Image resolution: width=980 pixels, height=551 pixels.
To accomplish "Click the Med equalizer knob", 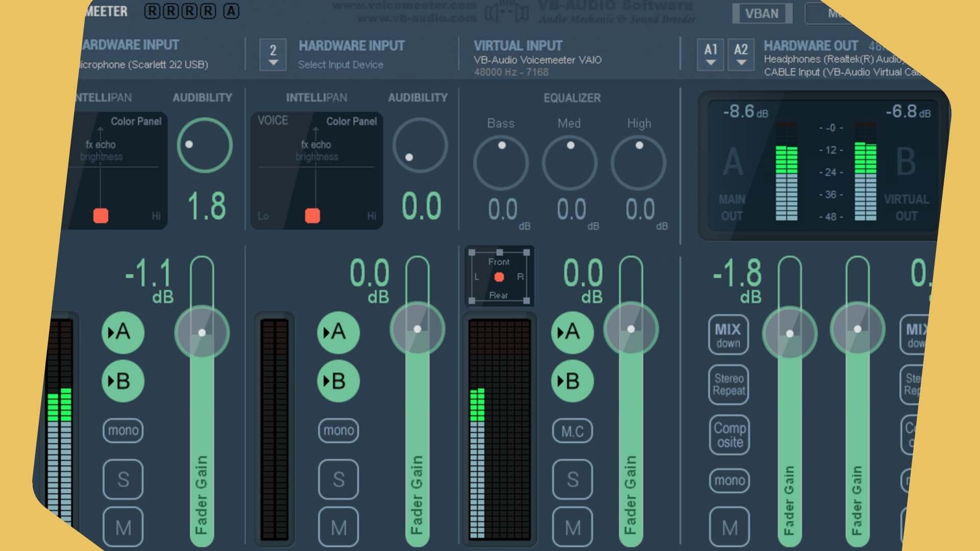I will coord(570,163).
